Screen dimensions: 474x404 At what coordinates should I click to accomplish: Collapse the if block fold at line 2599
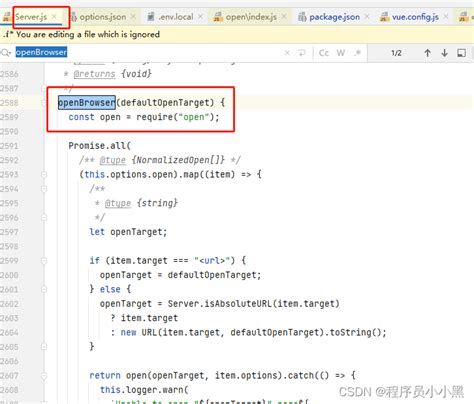44,261
